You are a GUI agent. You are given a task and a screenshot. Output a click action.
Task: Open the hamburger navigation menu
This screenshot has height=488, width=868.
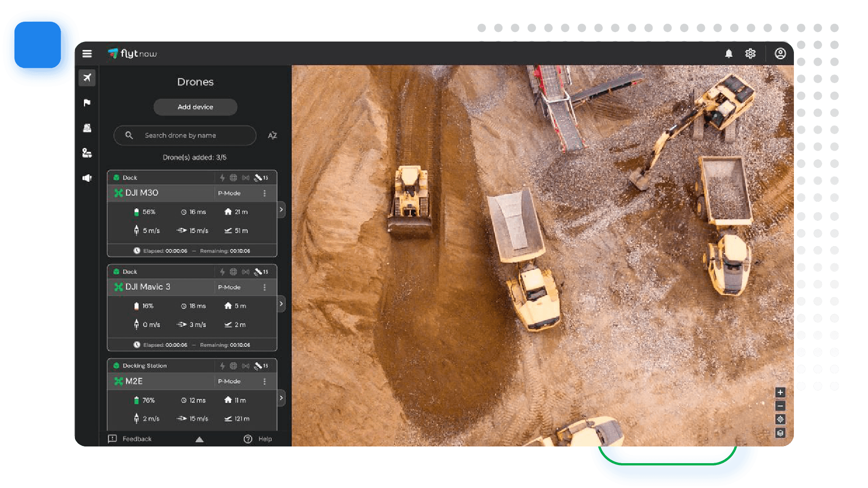[x=87, y=53]
